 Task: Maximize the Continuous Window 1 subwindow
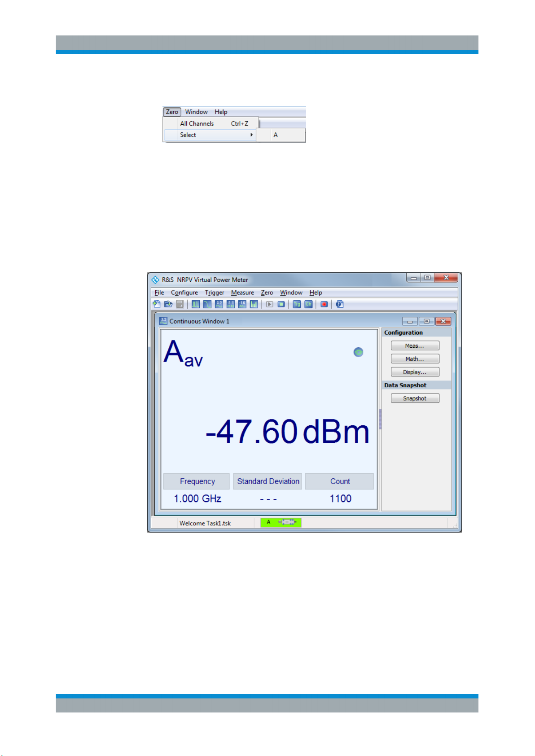[426, 321]
